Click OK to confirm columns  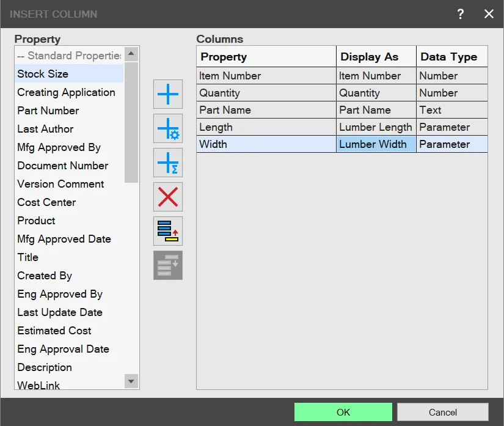pyautogui.click(x=343, y=412)
